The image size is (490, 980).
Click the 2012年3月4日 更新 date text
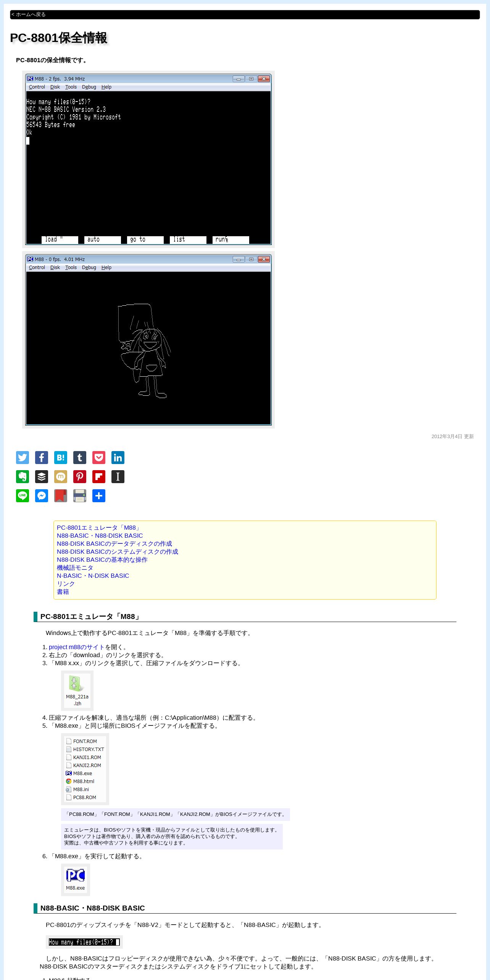453,436
